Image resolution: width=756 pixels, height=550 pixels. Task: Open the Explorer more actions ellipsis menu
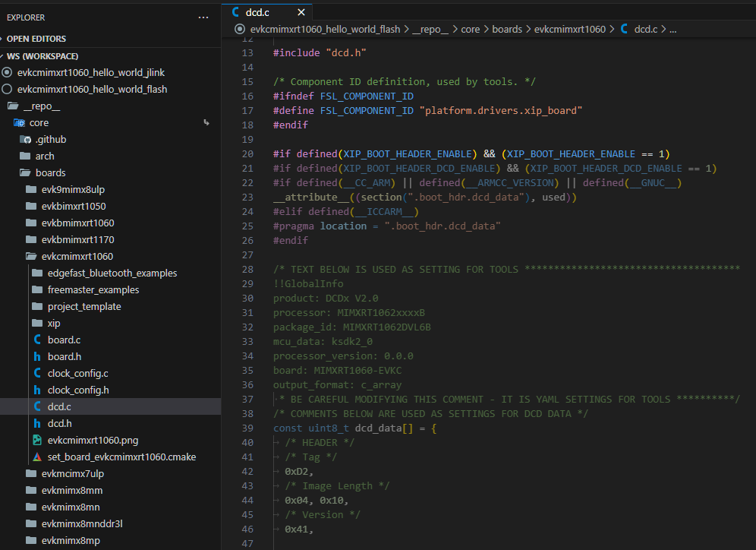click(x=203, y=17)
